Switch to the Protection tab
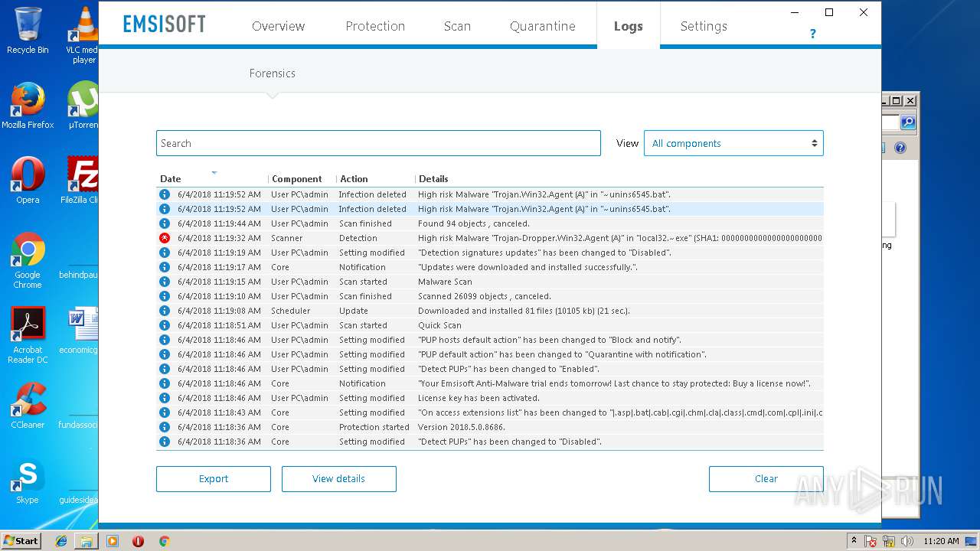 click(x=375, y=26)
